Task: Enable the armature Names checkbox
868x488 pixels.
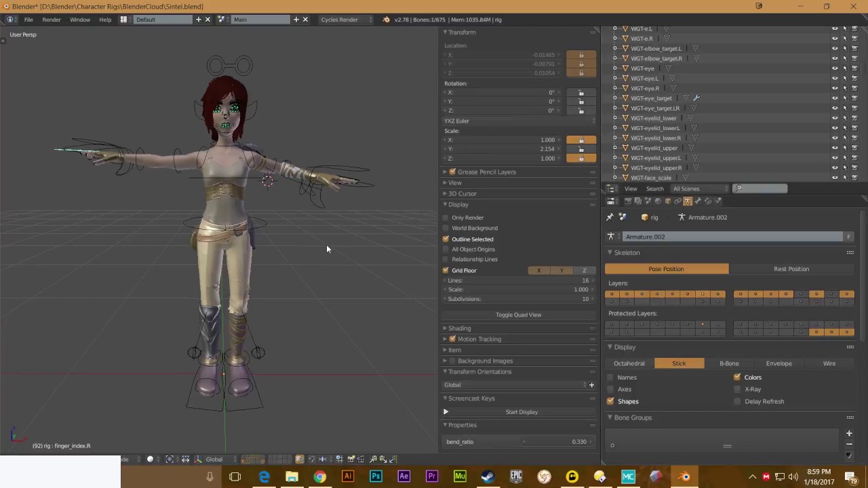Action: tap(610, 378)
